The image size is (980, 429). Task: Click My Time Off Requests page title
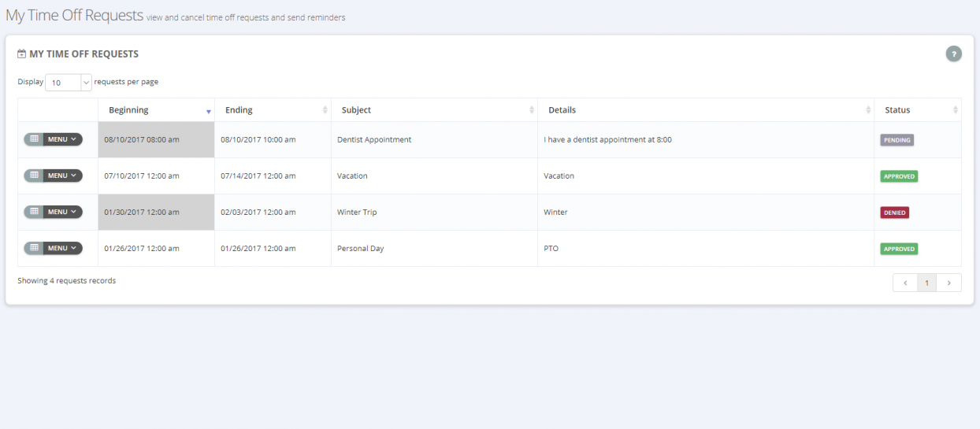74,15
